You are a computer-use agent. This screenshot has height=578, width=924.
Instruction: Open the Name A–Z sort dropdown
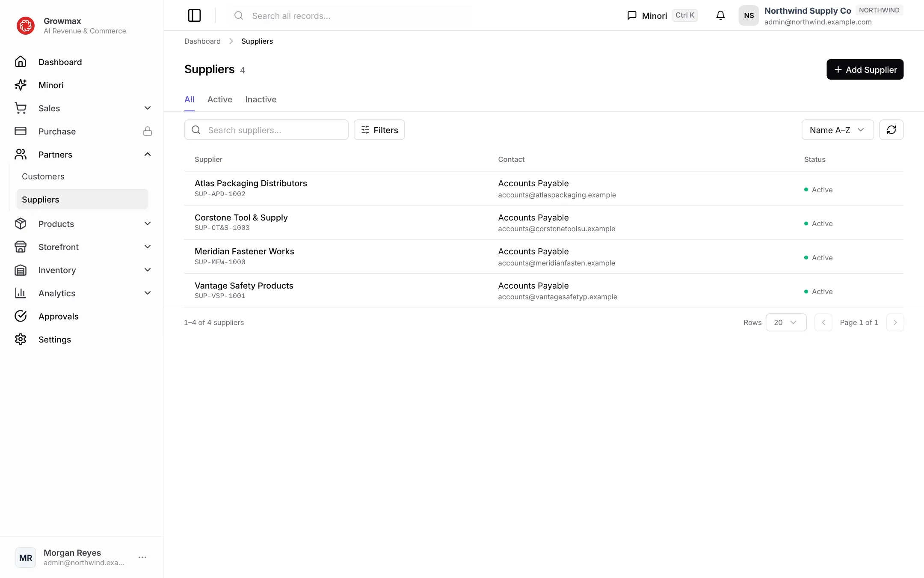(838, 130)
